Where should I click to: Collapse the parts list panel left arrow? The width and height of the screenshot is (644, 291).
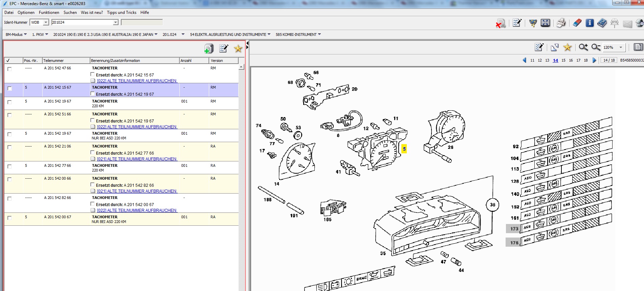pyautogui.click(x=247, y=43)
